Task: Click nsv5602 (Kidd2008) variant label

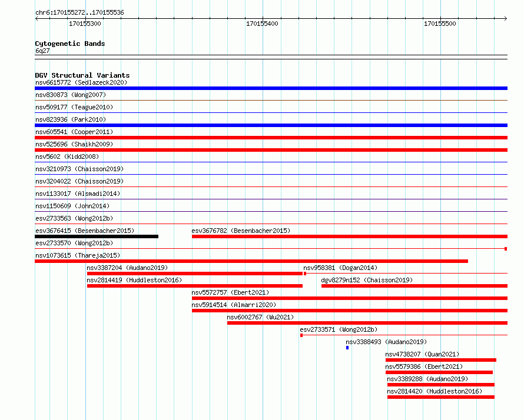Action: pos(67,156)
